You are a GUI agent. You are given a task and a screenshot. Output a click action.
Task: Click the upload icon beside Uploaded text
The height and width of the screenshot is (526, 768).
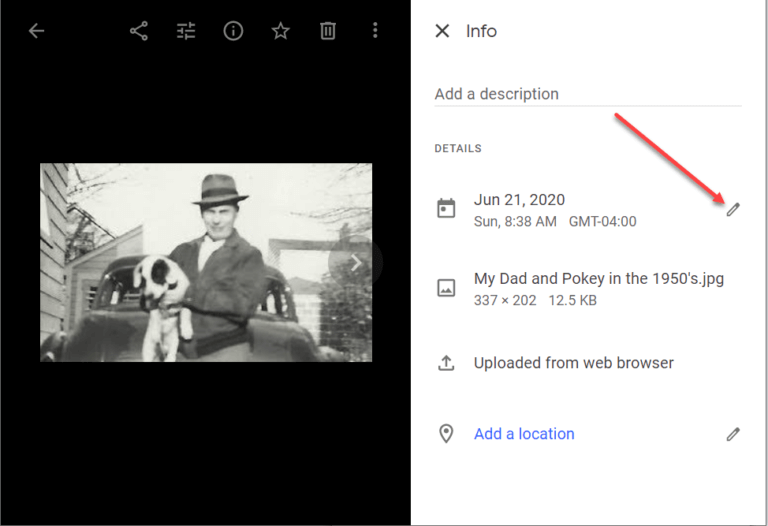tap(446, 363)
